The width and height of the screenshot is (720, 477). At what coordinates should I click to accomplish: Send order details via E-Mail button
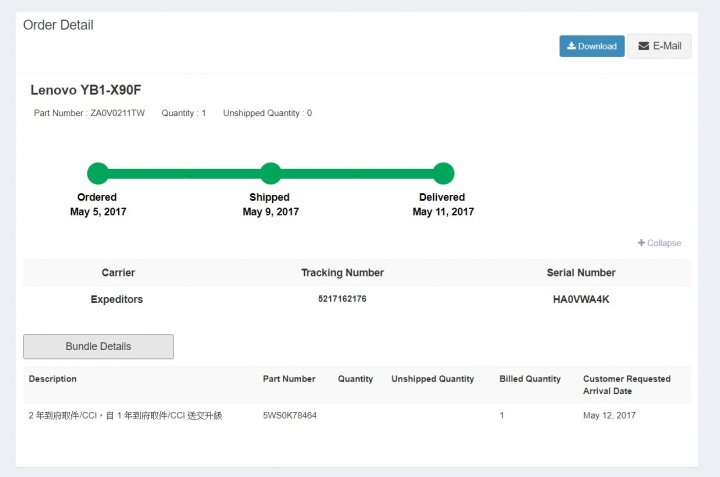659,46
